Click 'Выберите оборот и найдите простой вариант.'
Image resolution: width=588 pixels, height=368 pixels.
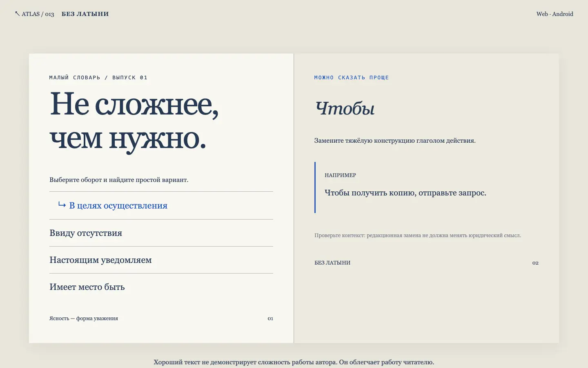(119, 180)
